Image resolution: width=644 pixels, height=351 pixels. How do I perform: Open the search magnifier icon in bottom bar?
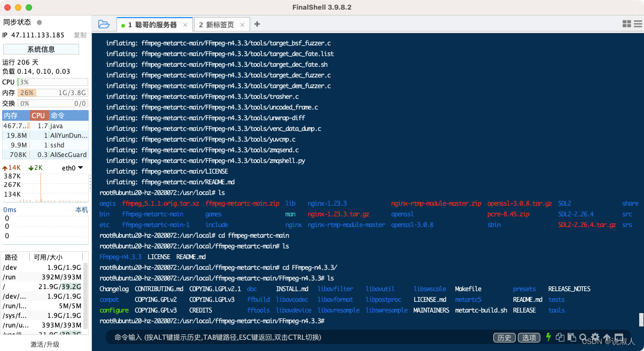click(584, 337)
